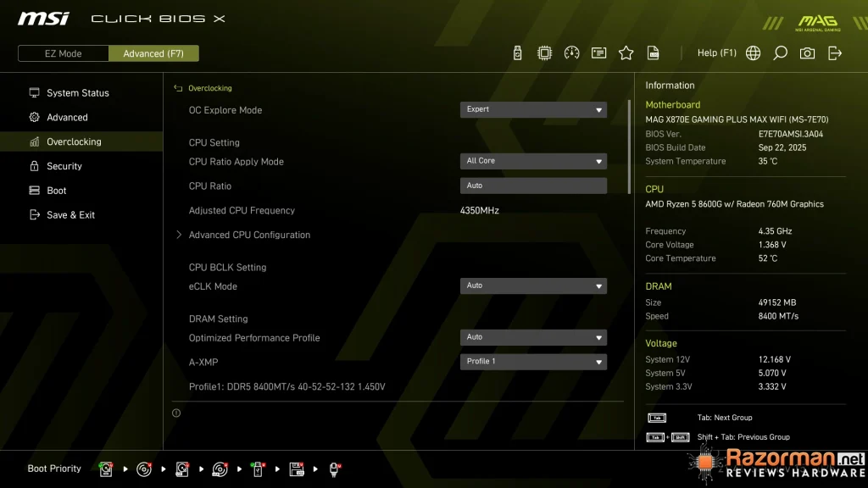868x488 pixels.
Task: Take a screenshot with camera icon
Action: 807,53
